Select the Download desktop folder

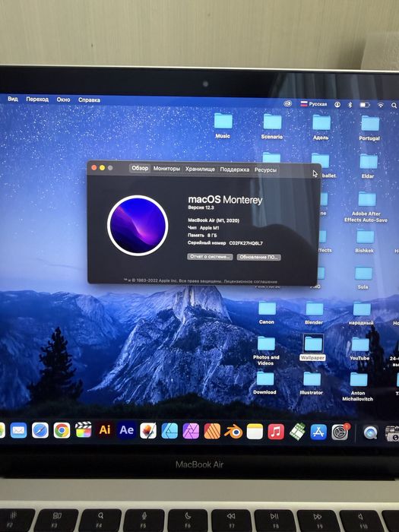click(264, 383)
